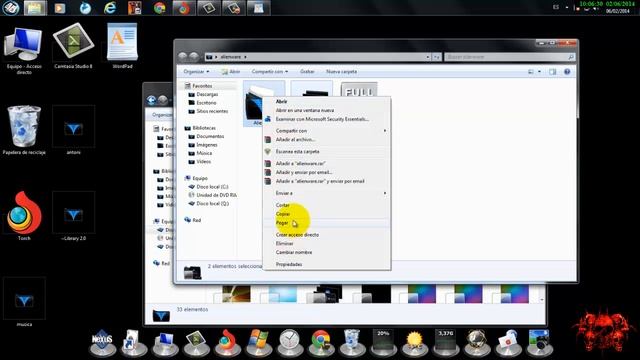This screenshot has width=640, height=360.
Task: Open Internet Explorer in the top taskbar
Action: [110, 8]
